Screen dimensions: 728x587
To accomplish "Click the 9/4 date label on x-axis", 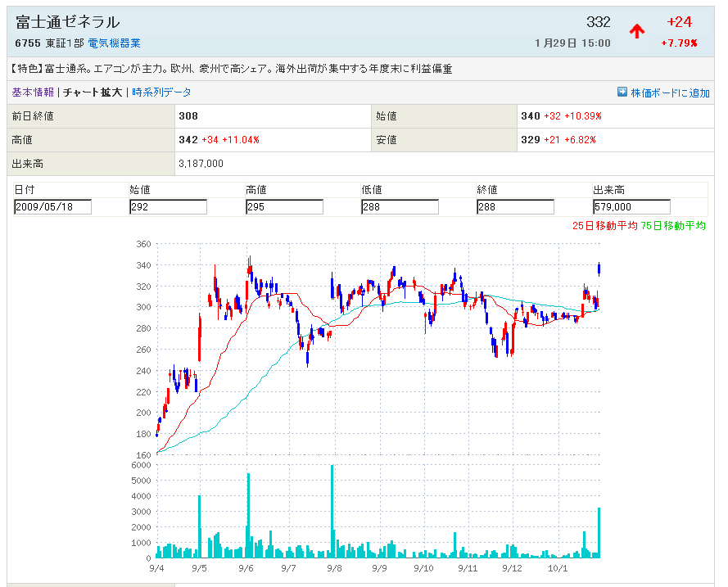I will [157, 568].
